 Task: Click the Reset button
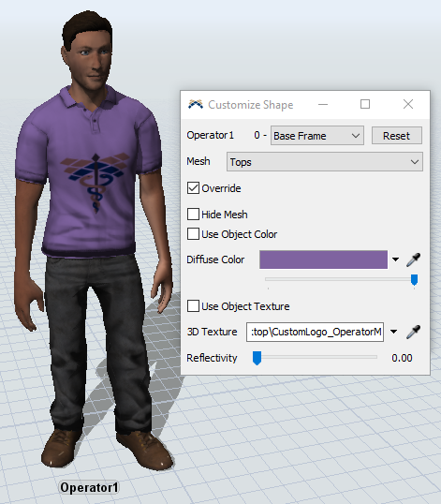pos(397,136)
